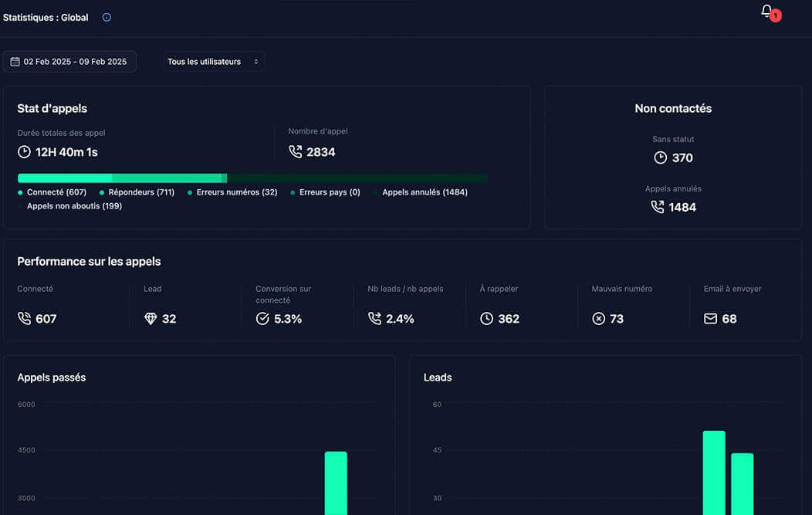Click the clock icon next to 12H 40m 1s
Image resolution: width=812 pixels, height=515 pixels.
tap(24, 152)
